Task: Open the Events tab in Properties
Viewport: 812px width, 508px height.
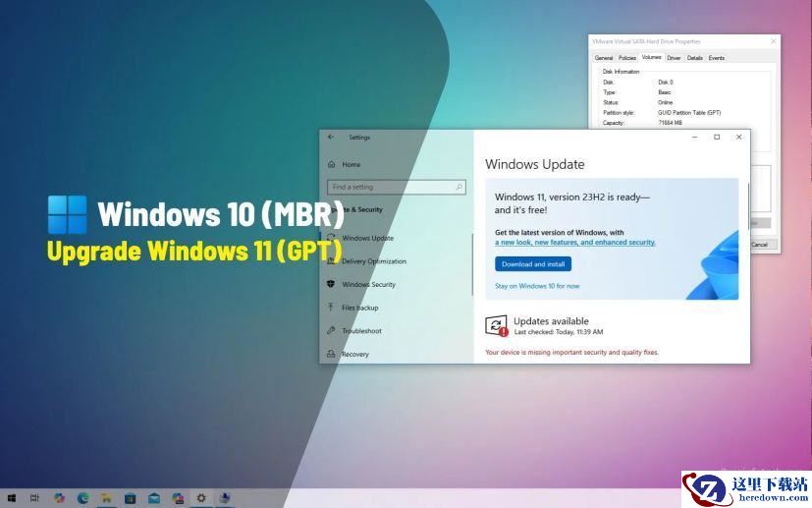Action: [717, 58]
